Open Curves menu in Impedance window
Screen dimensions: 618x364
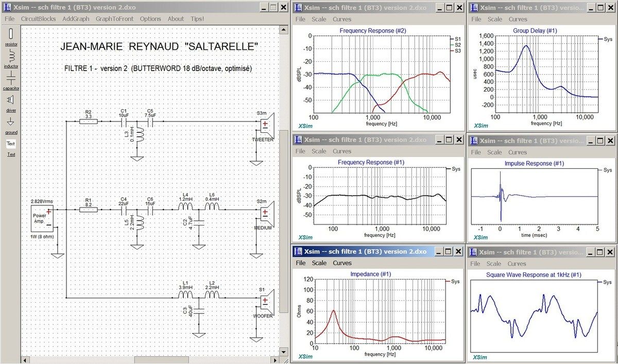[342, 263]
